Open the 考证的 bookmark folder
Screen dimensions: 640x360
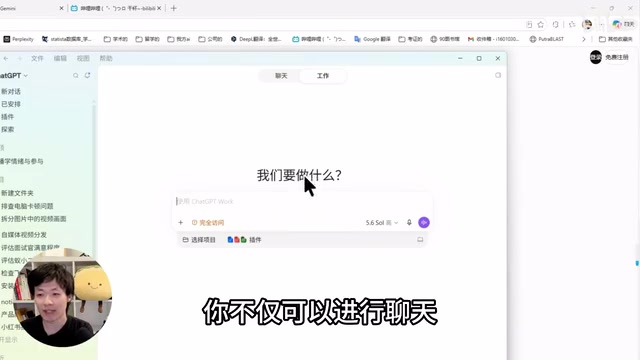[x=410, y=39]
